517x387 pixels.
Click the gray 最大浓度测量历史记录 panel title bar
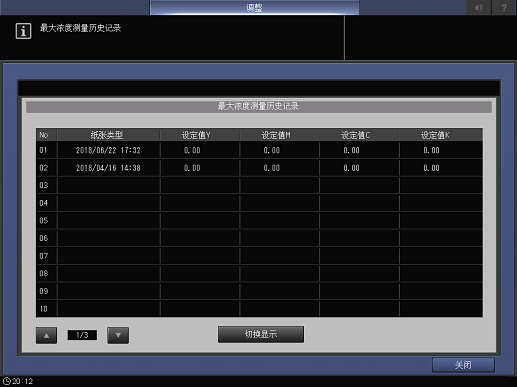point(259,107)
